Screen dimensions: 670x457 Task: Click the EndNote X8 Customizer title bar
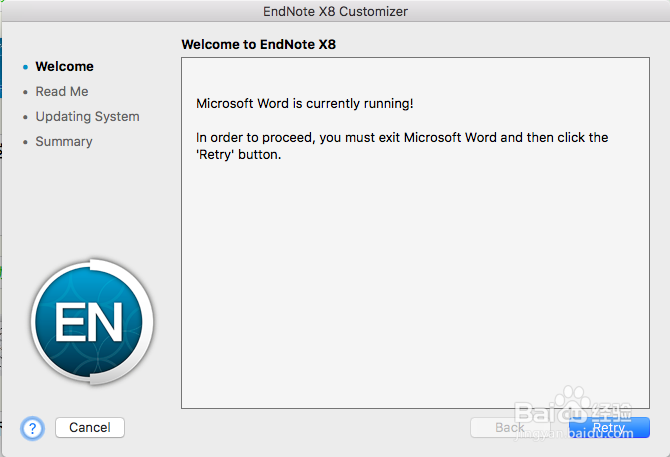pos(335,11)
